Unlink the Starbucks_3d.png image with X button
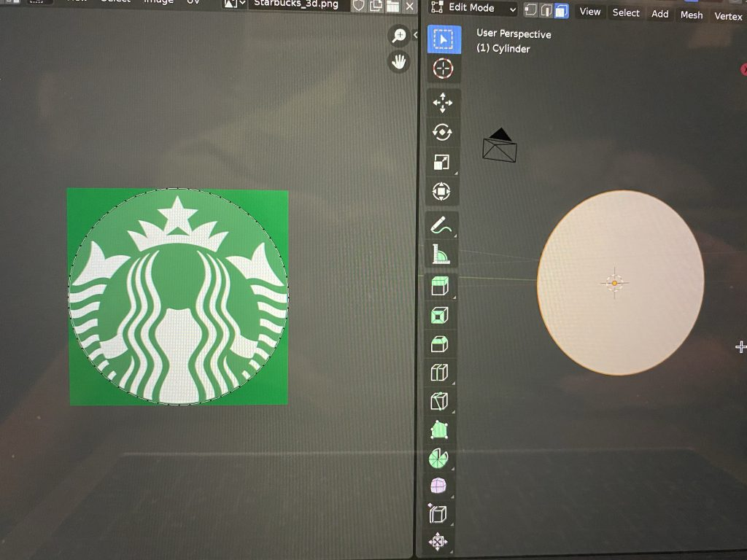 coord(409,7)
